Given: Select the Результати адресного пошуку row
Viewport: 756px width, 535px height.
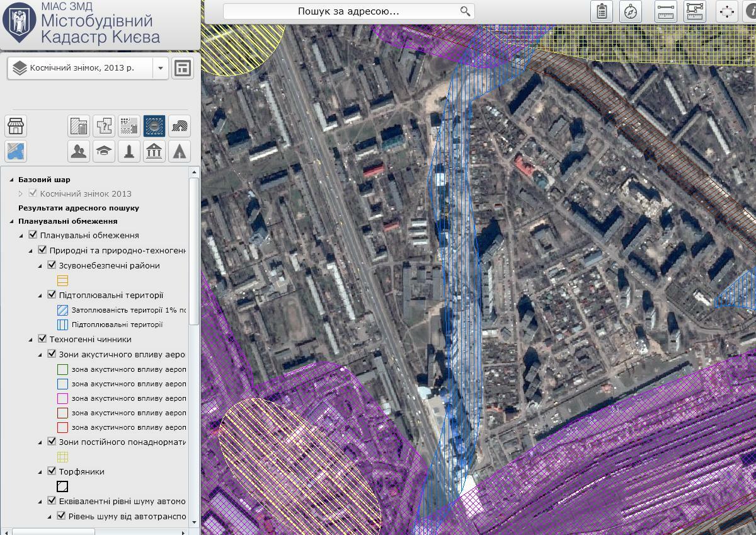Looking at the screenshot, I should coord(79,207).
